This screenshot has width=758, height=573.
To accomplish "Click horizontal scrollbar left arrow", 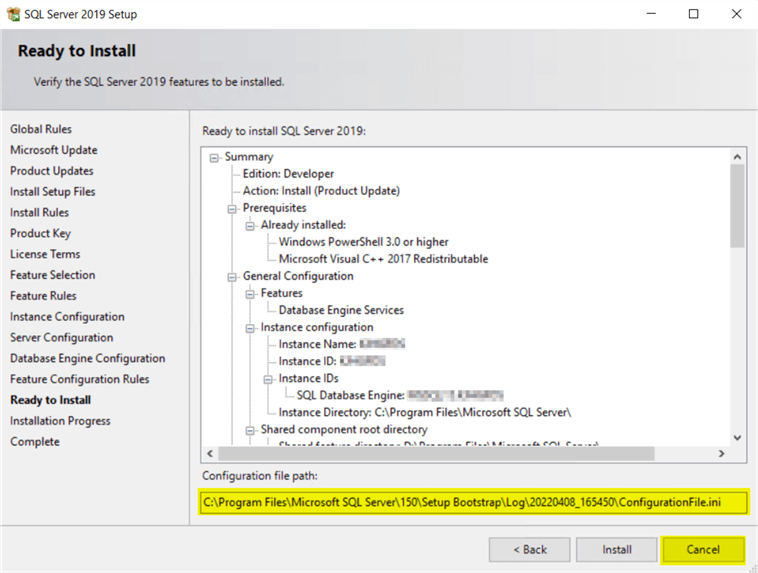I will tap(210, 454).
